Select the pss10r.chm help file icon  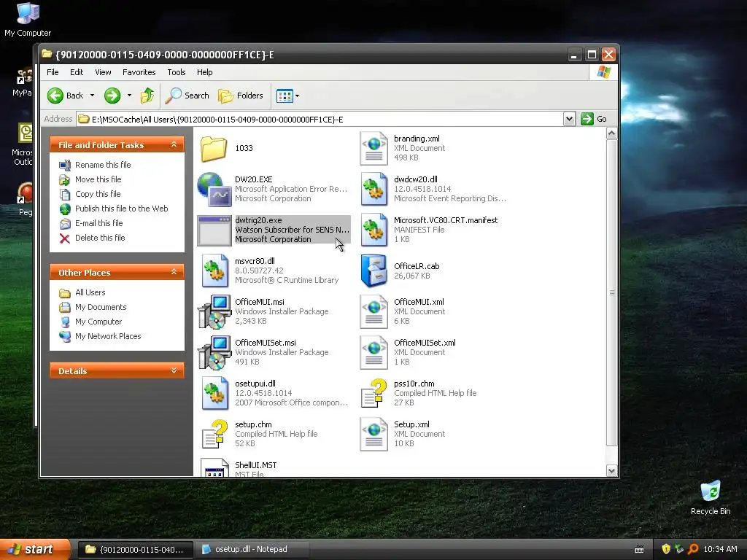[373, 393]
